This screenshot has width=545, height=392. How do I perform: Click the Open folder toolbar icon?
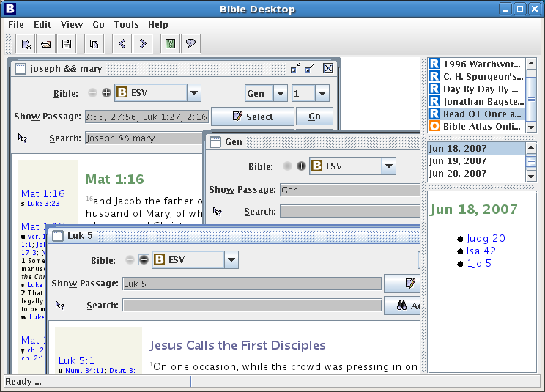click(x=46, y=44)
